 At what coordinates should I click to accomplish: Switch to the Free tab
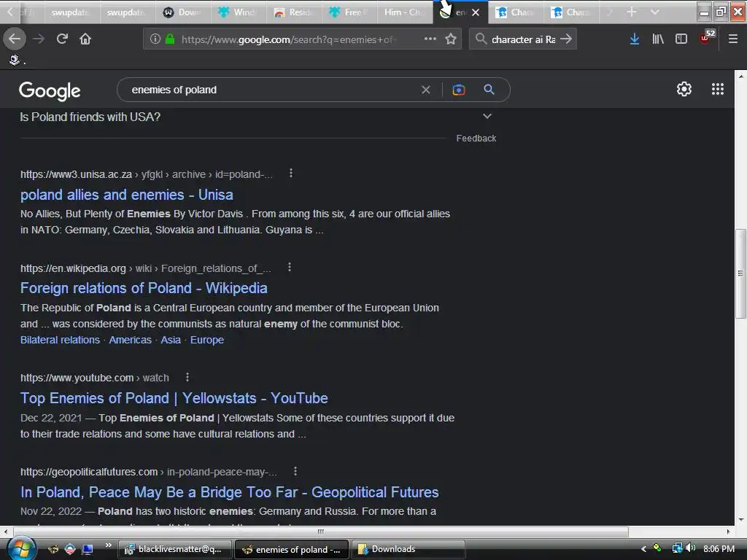349,12
